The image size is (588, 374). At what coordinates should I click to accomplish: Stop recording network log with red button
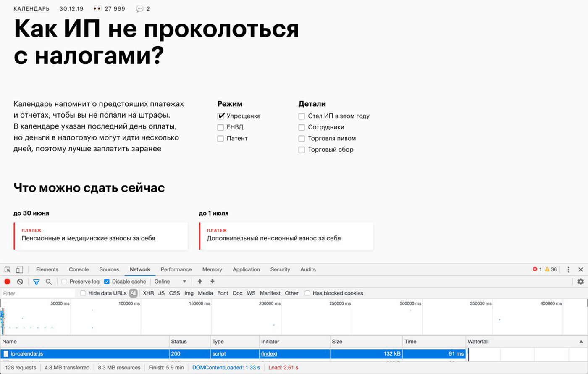(x=7, y=282)
